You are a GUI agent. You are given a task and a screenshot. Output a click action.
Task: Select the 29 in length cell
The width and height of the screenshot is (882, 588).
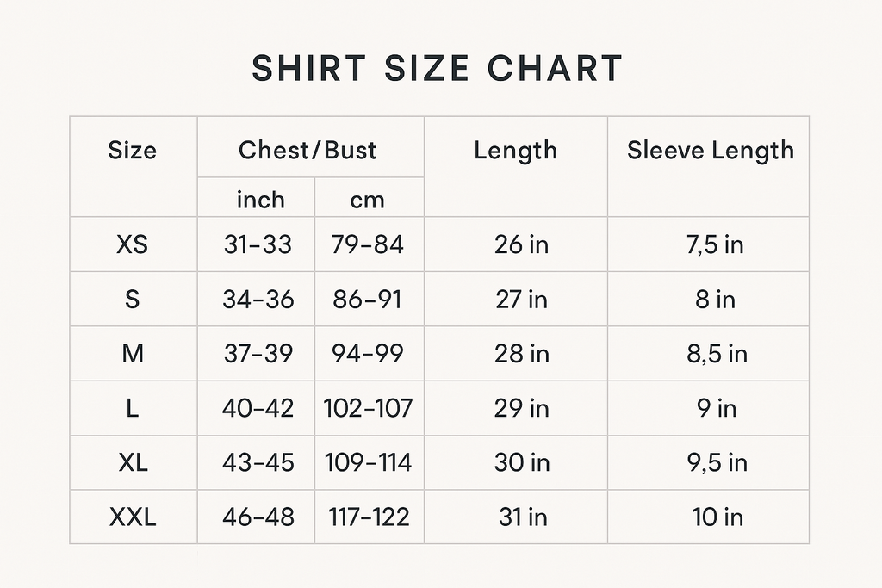(x=521, y=408)
